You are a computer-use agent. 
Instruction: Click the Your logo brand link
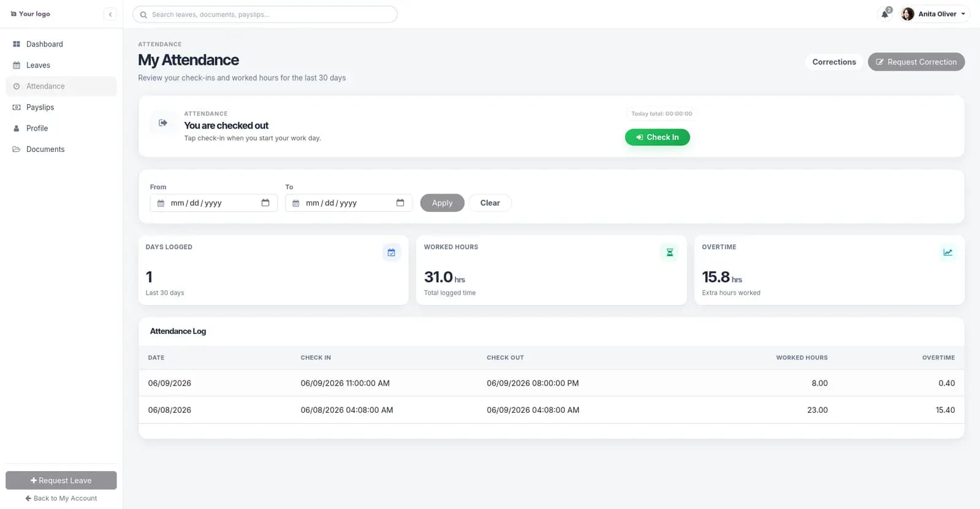point(31,14)
